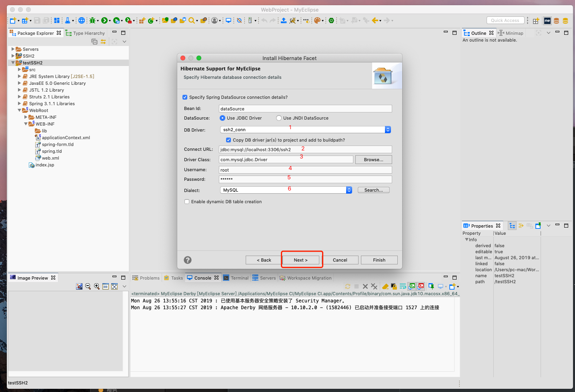Click the green Spring power icon
Image resolution: width=575 pixels, height=392 pixels.
point(331,20)
